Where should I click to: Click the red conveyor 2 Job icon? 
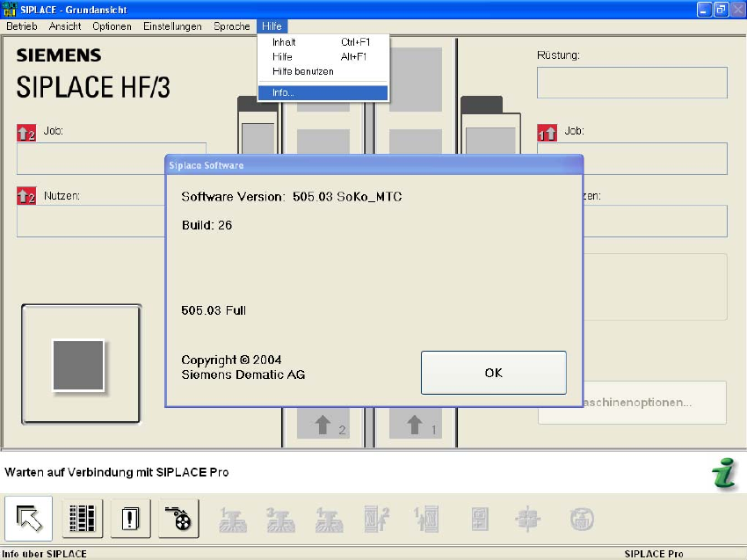pos(26,133)
